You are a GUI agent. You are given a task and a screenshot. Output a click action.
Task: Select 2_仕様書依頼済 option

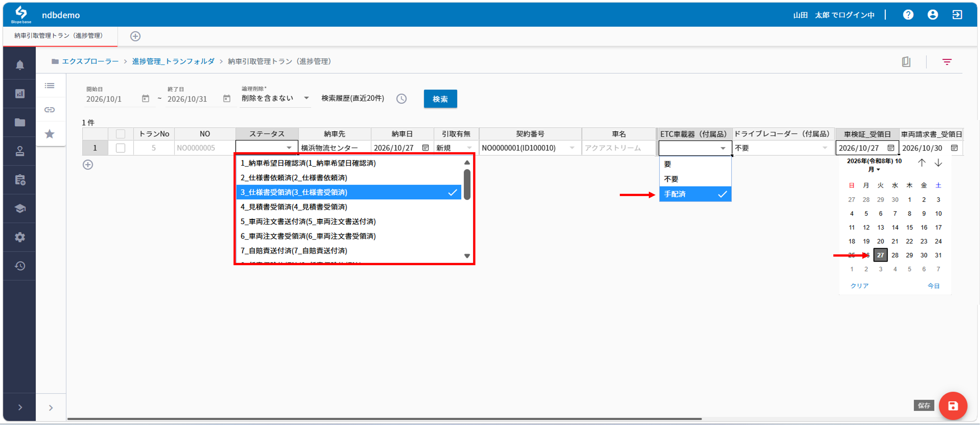(349, 177)
